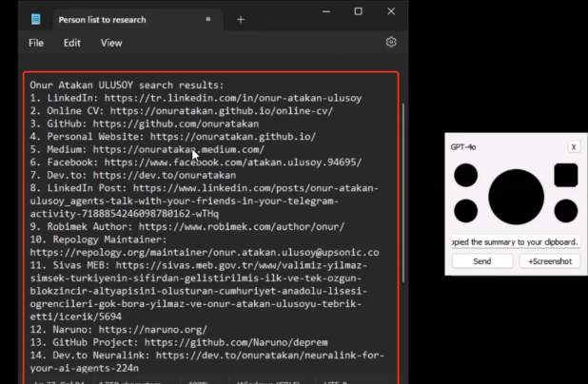Close the GPT-4o widget with the X button
Image resolution: width=588 pixels, height=384 pixels.
pyautogui.click(x=573, y=147)
